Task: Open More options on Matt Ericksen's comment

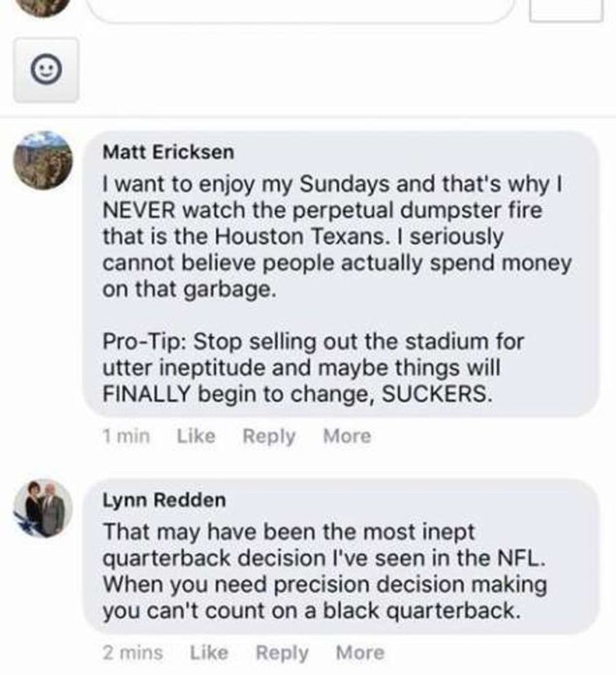Action: 347,436
